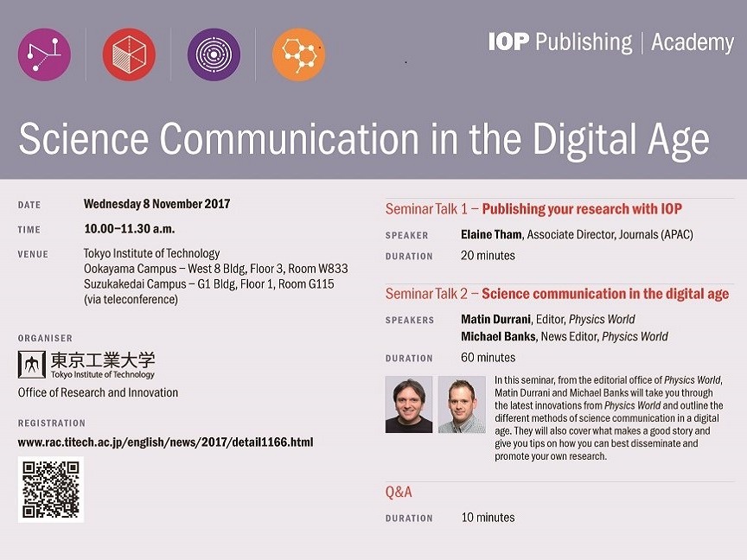
Task: Click the orange hexagon molecule circle icon
Action: pos(298,54)
